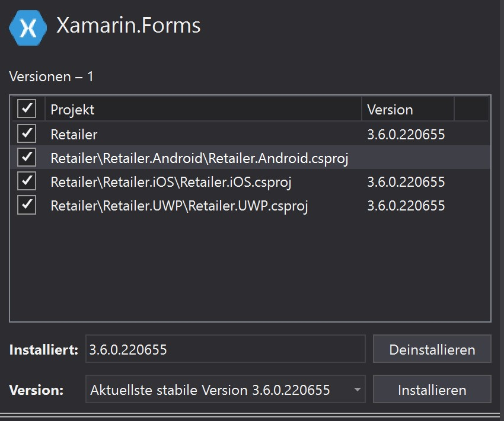Click the Installiert version field

coord(225,349)
